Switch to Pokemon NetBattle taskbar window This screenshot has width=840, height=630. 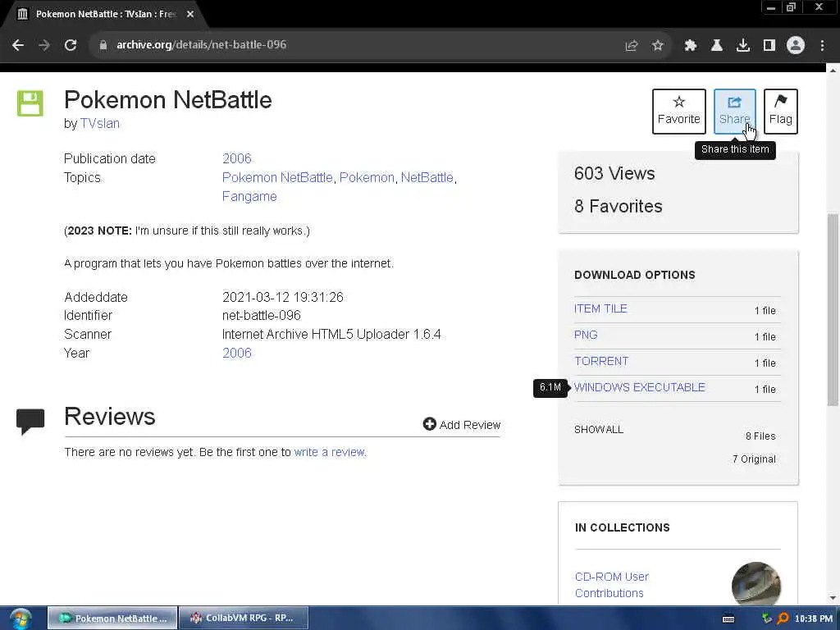point(112,618)
